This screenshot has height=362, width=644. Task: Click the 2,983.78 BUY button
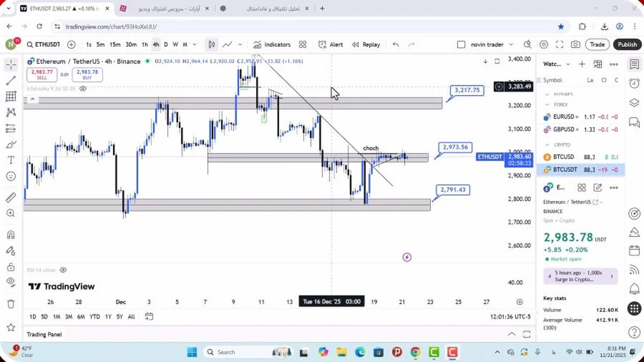click(87, 75)
